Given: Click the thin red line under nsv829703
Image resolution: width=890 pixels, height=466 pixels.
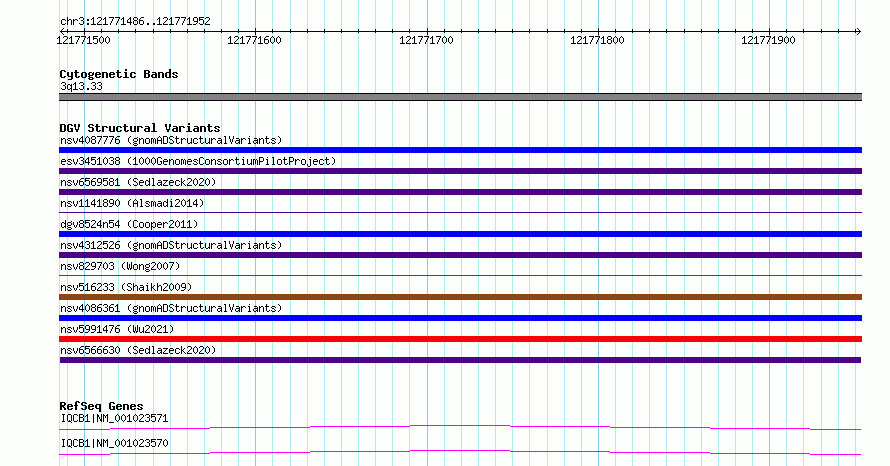Looking at the screenshot, I should [460, 276].
